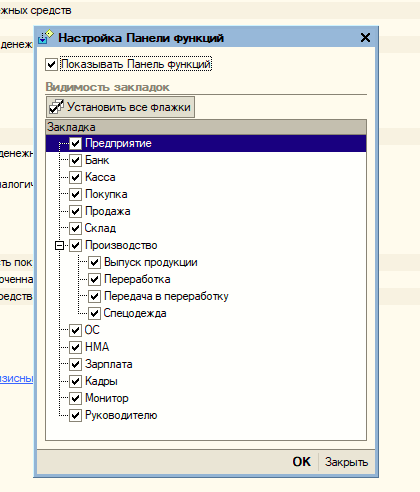Toggle the Склад checkbox

(75, 228)
